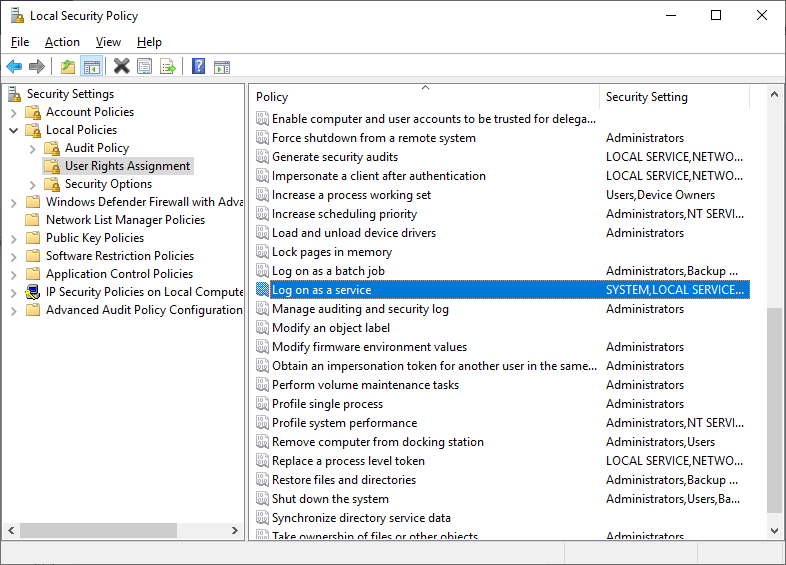This screenshot has width=786, height=565.
Task: Click the tree pane horizontal scrollbar thumb
Action: coord(92,531)
